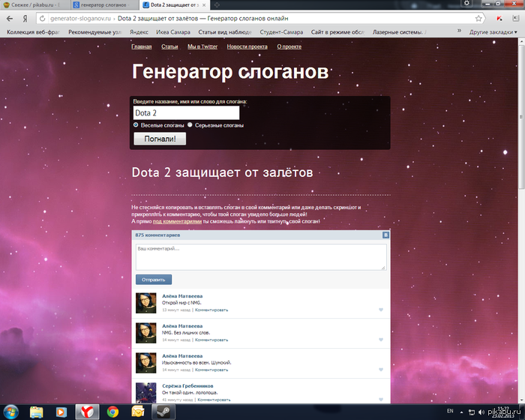Open the mail app in taskbar
Viewport: 525px width, 420px height.
click(137, 412)
